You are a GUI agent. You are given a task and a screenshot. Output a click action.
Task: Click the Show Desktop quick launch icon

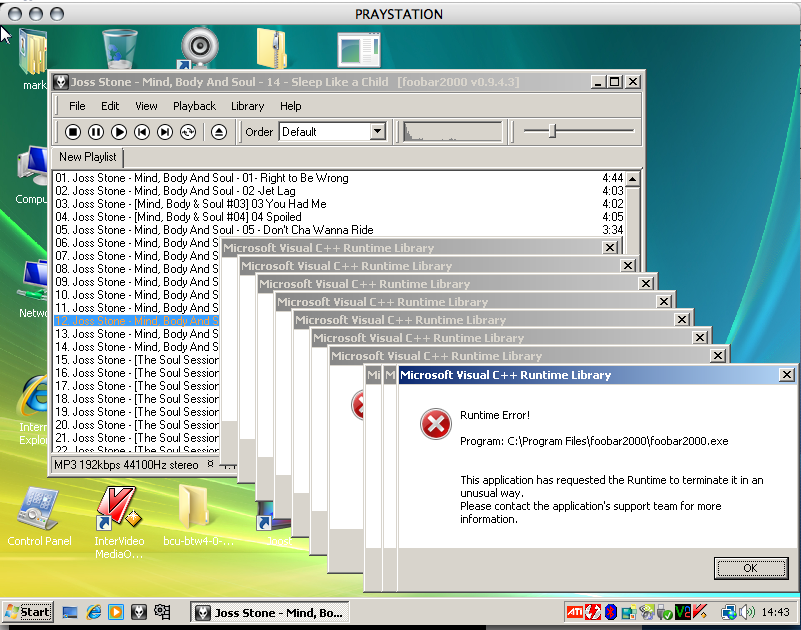pyautogui.click(x=69, y=612)
